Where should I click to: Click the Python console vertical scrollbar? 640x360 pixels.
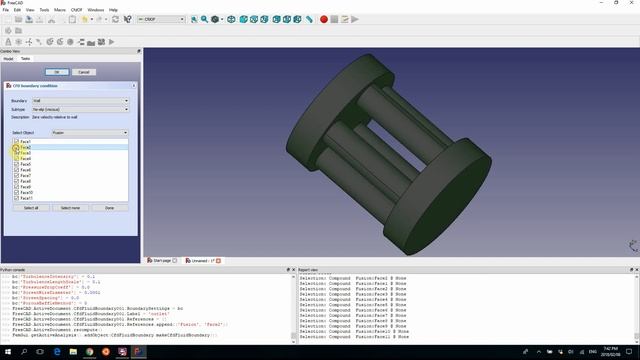tap(293, 309)
